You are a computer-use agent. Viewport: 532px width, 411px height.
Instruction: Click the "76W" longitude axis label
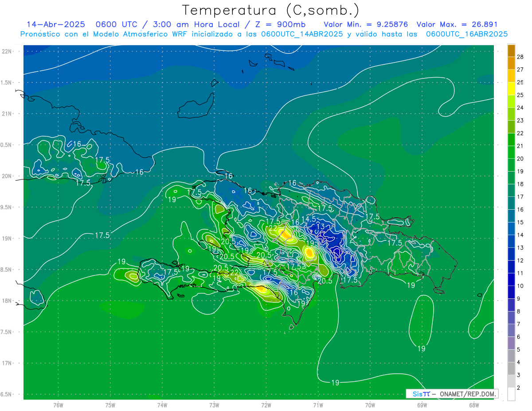click(x=58, y=405)
